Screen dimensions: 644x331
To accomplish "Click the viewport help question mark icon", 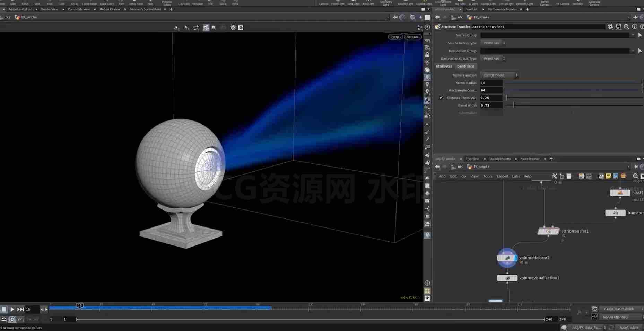I will pos(427,27).
